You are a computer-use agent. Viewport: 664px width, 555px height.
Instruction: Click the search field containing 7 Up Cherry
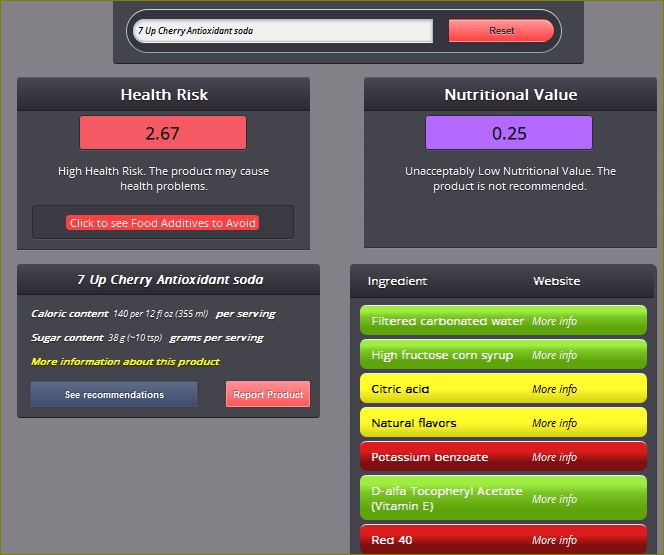click(283, 31)
